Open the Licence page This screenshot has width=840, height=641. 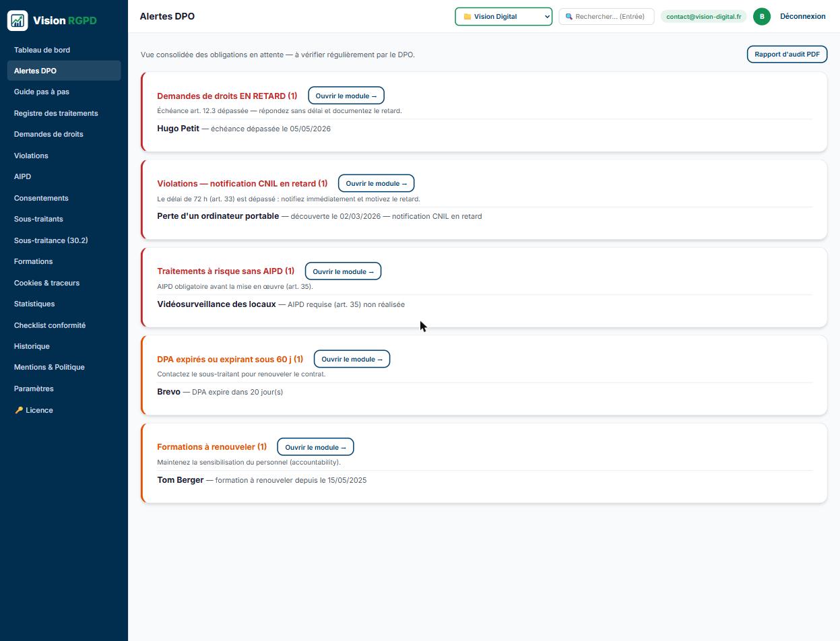tap(64, 410)
